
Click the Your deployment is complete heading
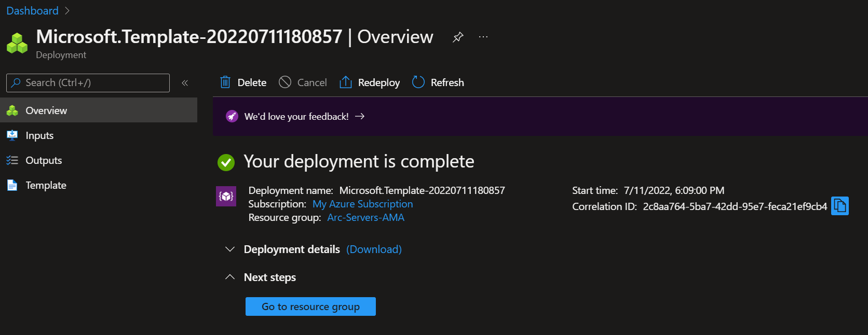[359, 161]
